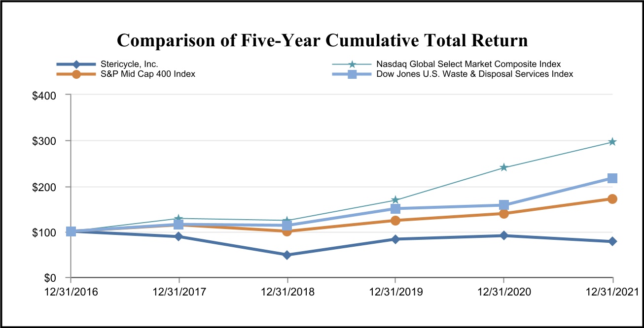
Task: Click the Nasdaq star data point at 12/31/2020
Action: [x=504, y=167]
